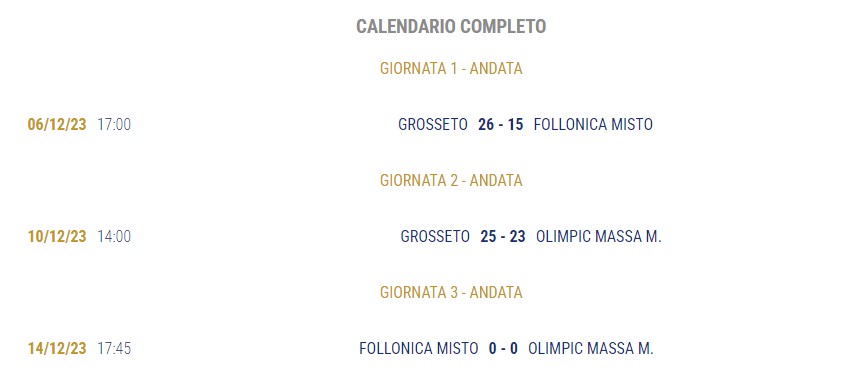The height and width of the screenshot is (376, 852).
Task: Select the GIORNATA 3 - ANDATA header
Action: tap(451, 292)
